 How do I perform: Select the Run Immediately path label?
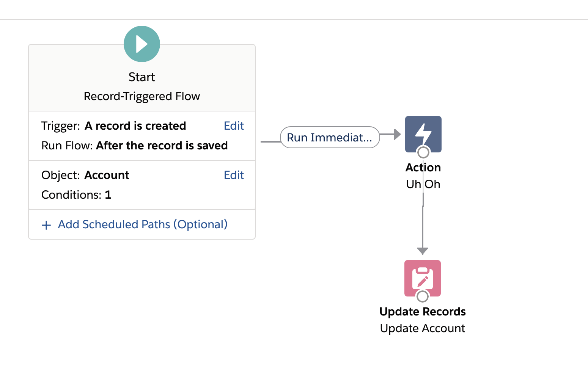[x=330, y=137]
